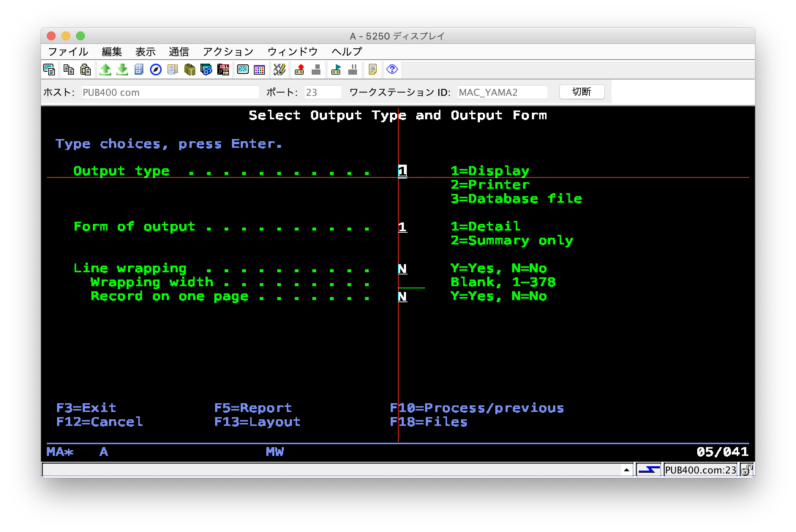Viewport: 796px width, 532px height.
Task: Click the status bar up-arrow expander
Action: [627, 470]
